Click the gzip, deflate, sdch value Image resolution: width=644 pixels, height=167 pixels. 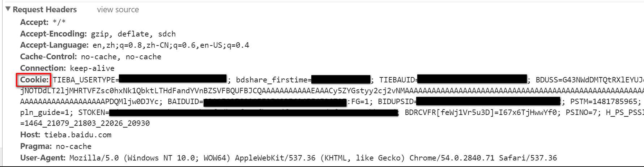133,34
